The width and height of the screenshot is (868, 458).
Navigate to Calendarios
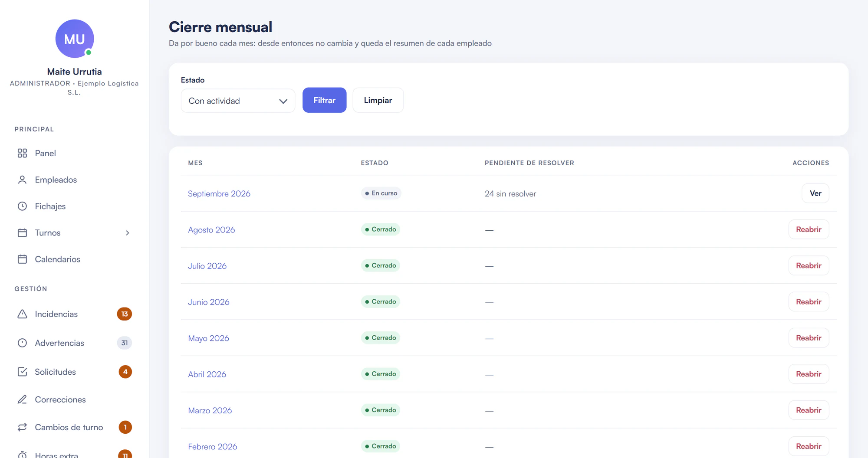click(74, 259)
